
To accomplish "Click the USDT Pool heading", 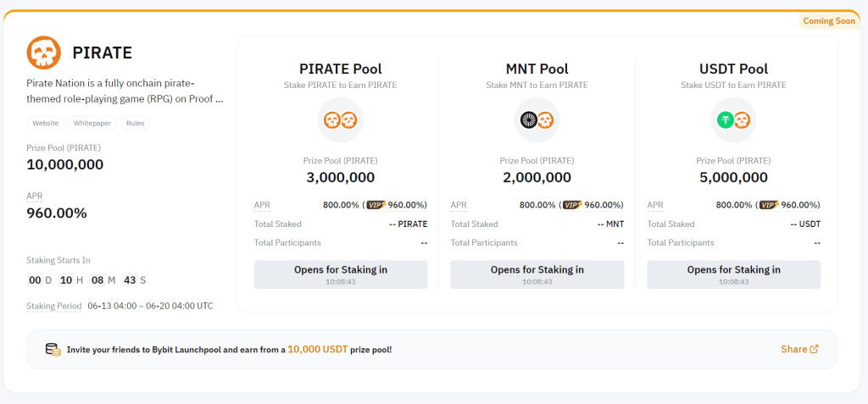I will click(x=733, y=69).
